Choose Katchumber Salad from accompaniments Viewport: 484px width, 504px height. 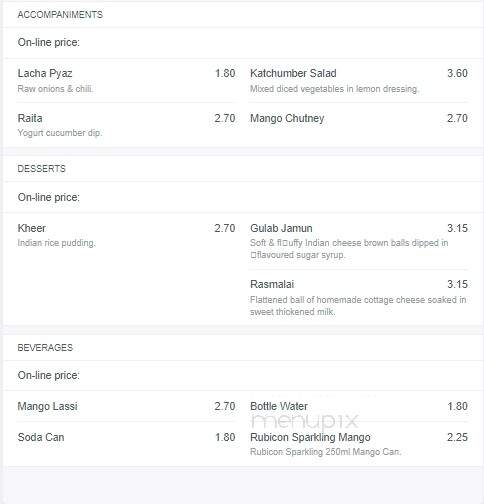359,81
